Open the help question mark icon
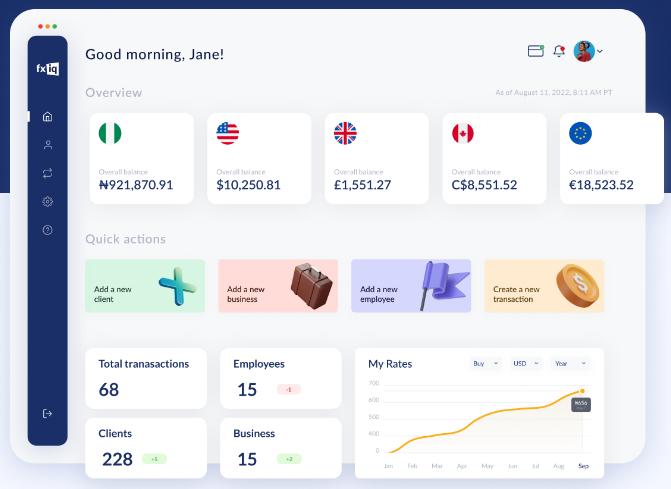 coord(48,230)
